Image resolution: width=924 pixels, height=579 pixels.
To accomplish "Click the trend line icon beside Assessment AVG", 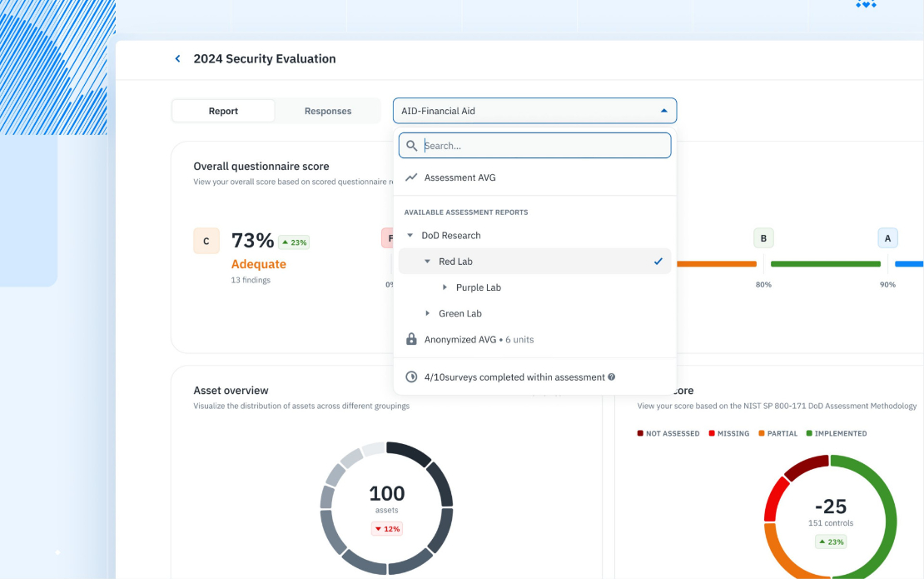I will [411, 177].
